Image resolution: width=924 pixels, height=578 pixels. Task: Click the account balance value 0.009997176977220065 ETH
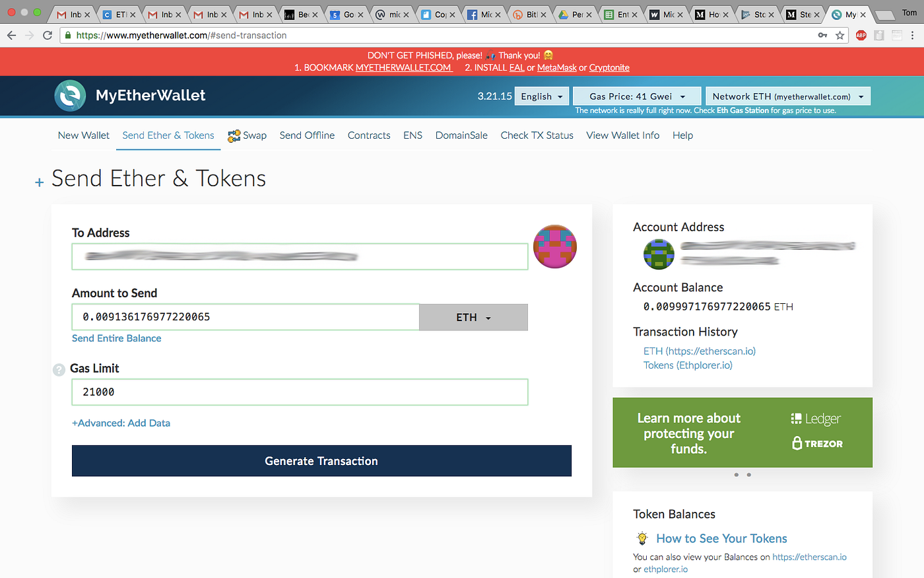[718, 307]
